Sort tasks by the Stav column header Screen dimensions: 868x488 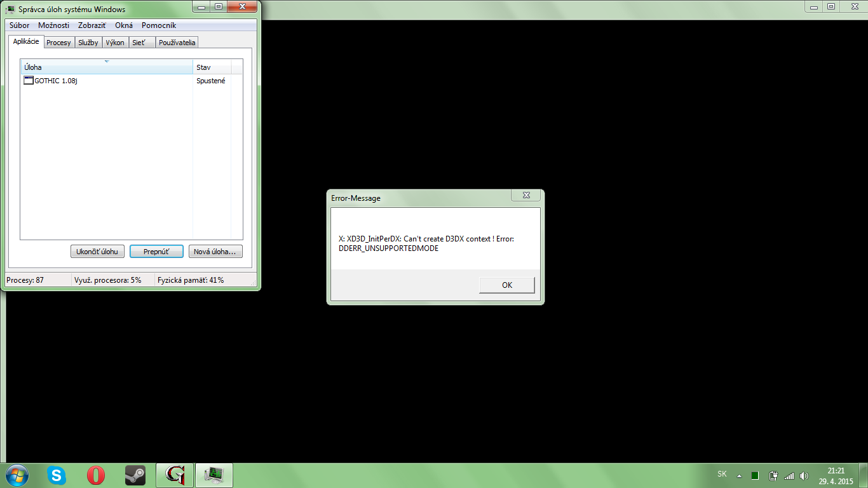point(211,67)
